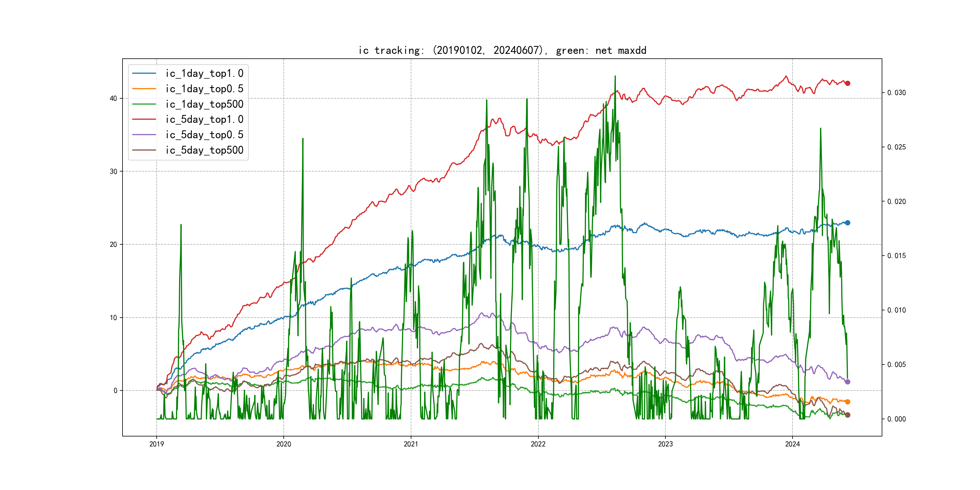Viewport: 980px width, 490px height.
Task: Click the red endpoint marker dot
Action: point(848,83)
